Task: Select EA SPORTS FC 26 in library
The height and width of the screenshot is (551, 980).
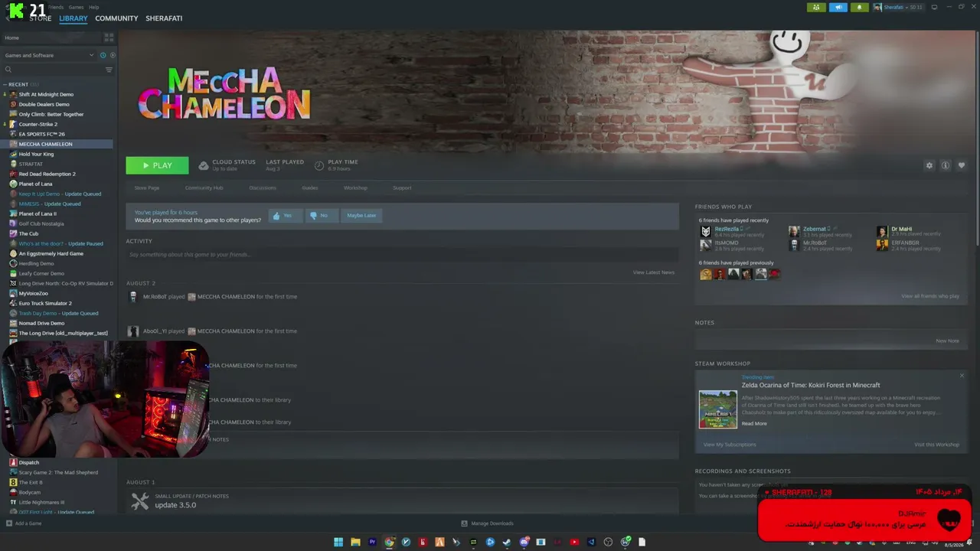Action: (42, 134)
